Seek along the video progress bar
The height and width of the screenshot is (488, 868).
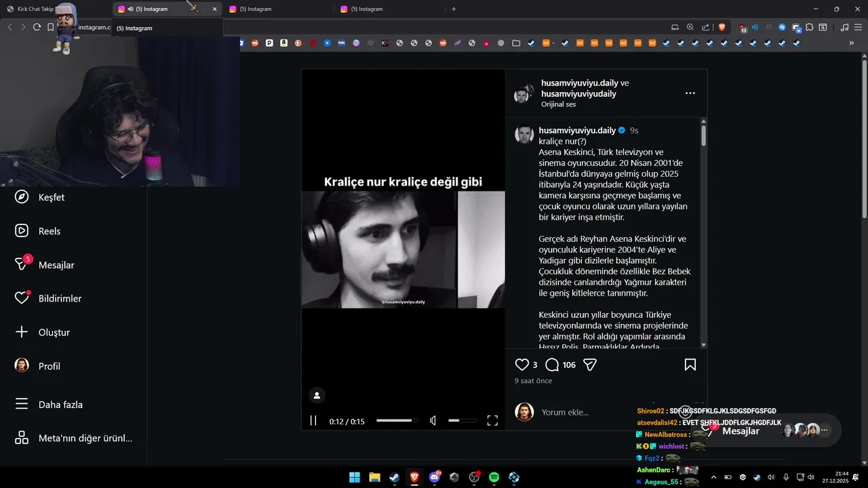click(398, 421)
